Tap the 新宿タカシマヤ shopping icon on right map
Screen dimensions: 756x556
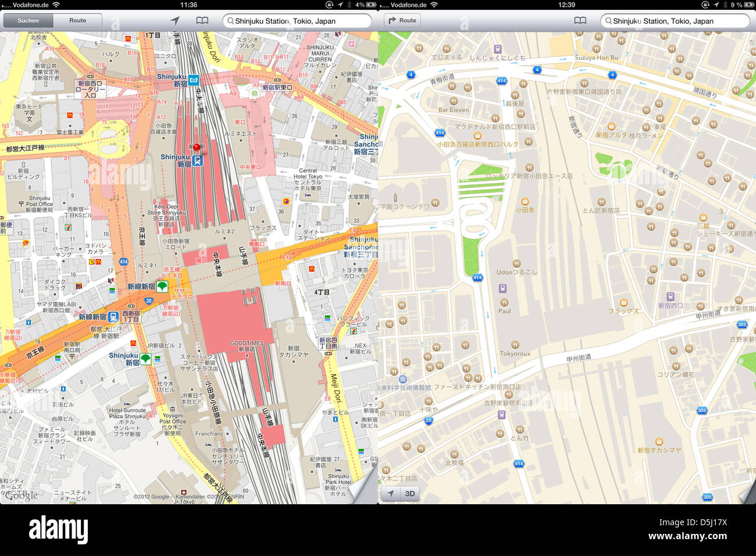pos(659,441)
